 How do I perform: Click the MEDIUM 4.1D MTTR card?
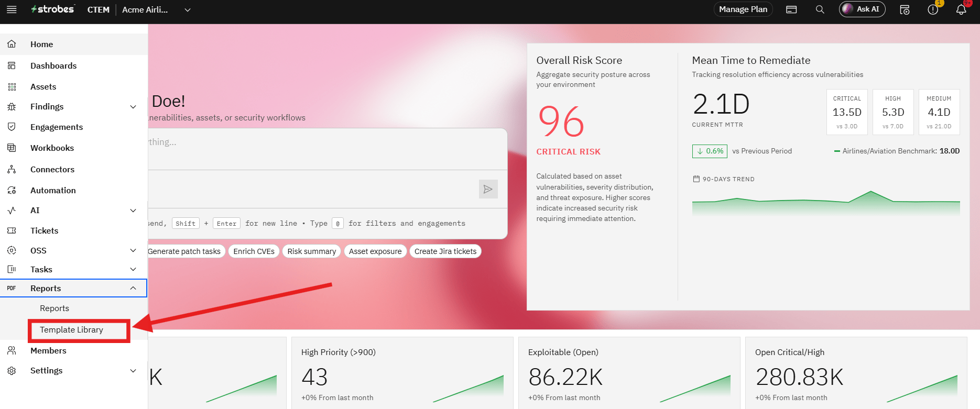point(939,112)
